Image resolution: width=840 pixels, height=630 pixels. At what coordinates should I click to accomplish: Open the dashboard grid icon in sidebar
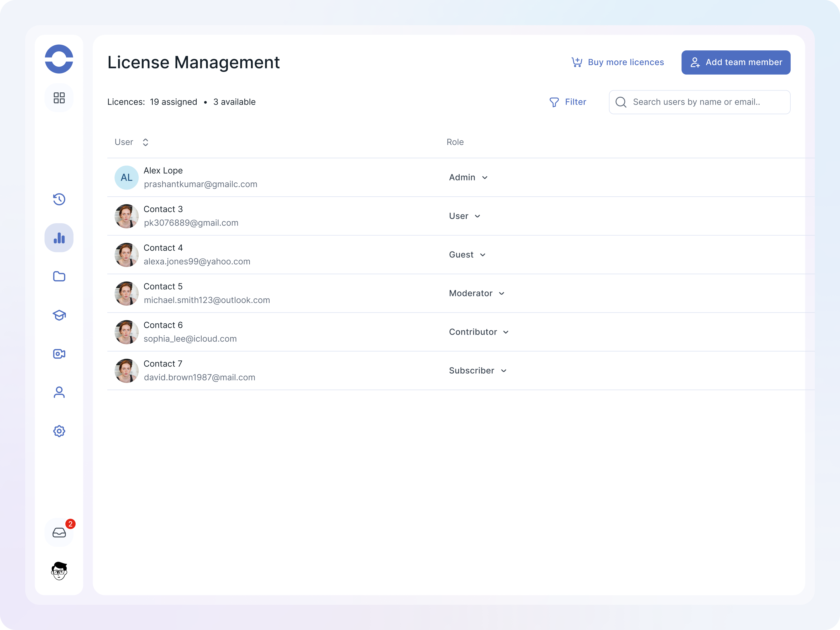(59, 98)
